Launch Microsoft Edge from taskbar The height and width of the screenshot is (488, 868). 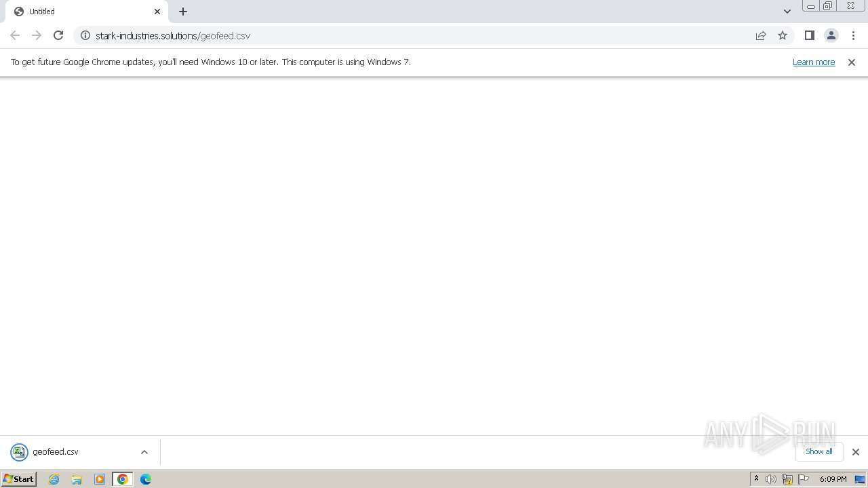(146, 479)
